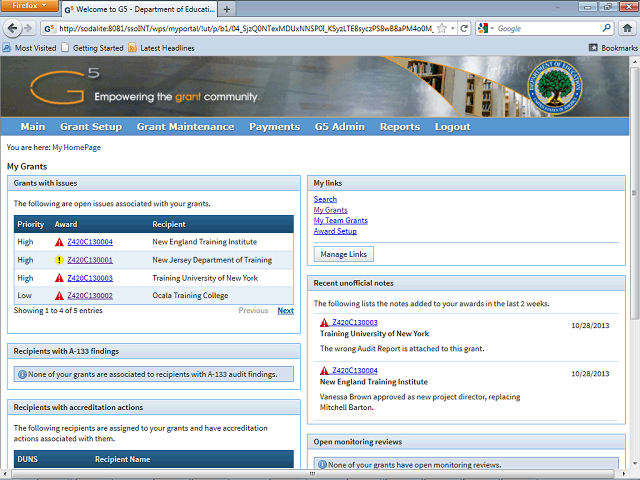This screenshot has height=480, width=640.
Task: Open award Z420C130001 link
Action: point(90,260)
